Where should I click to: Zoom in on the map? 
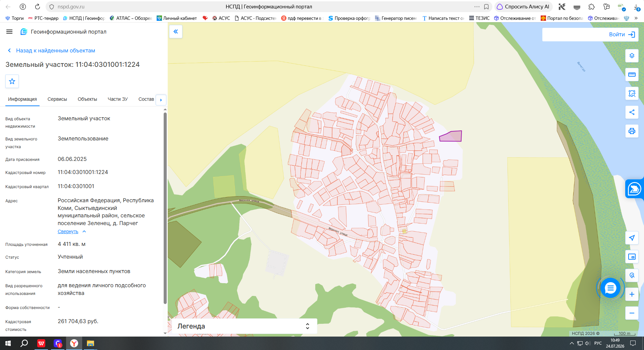(x=632, y=294)
